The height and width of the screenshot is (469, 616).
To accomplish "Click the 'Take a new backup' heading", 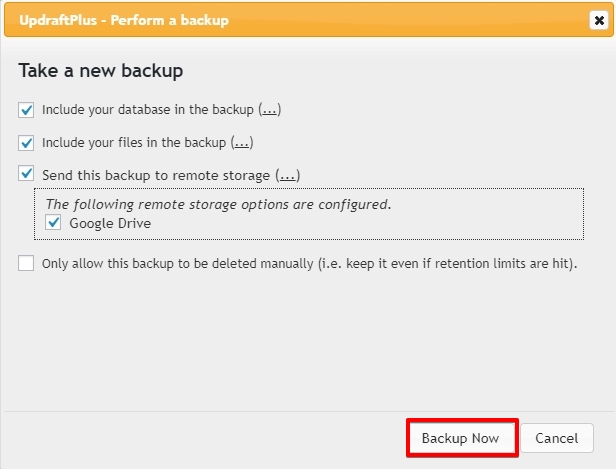I will (x=101, y=71).
